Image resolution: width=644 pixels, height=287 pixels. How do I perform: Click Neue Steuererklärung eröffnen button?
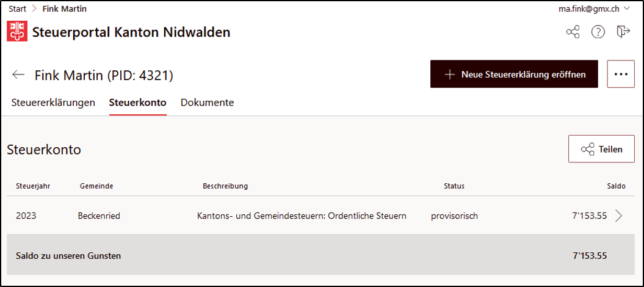514,74
